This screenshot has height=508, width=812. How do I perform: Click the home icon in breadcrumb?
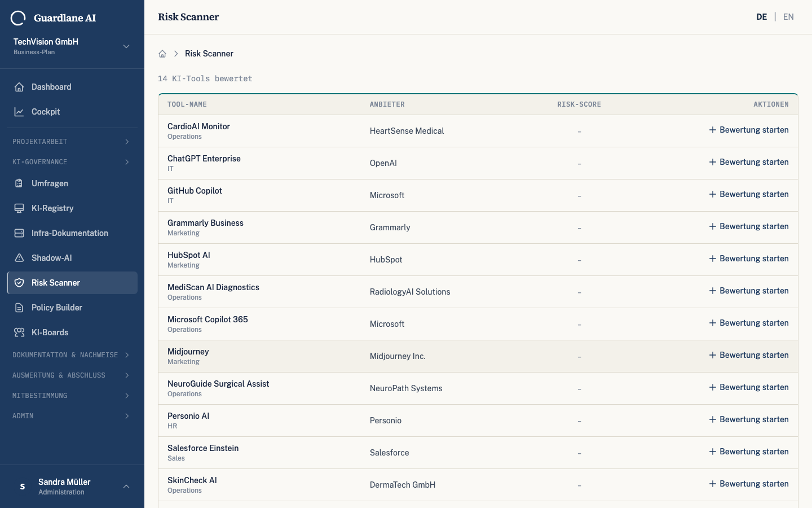coord(162,54)
